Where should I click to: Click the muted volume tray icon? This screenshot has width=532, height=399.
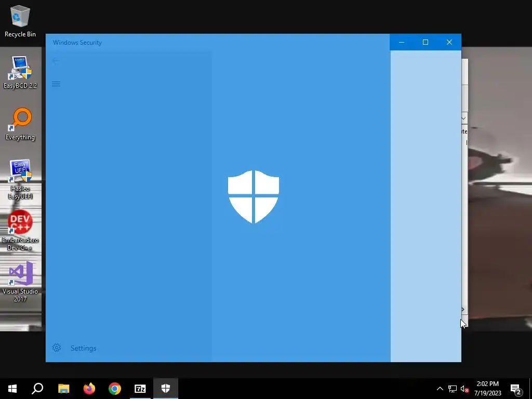click(x=465, y=389)
